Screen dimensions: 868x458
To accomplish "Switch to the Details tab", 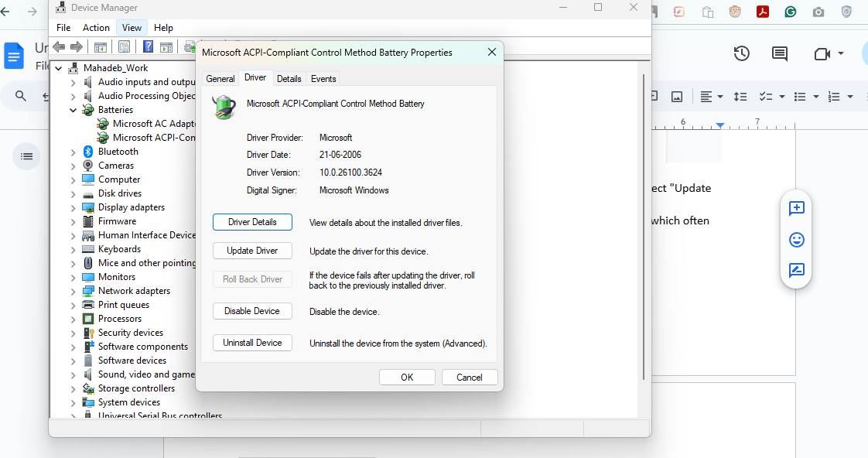I will 289,78.
